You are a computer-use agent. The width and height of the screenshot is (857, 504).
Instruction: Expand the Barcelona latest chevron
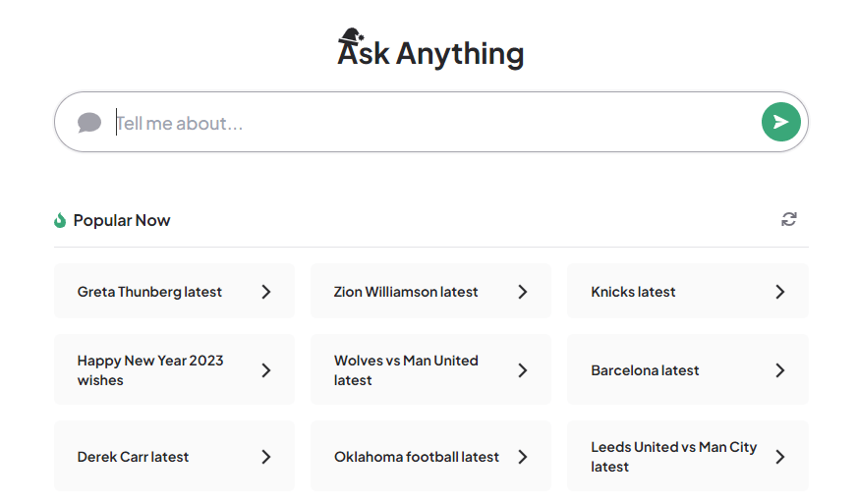coord(779,370)
